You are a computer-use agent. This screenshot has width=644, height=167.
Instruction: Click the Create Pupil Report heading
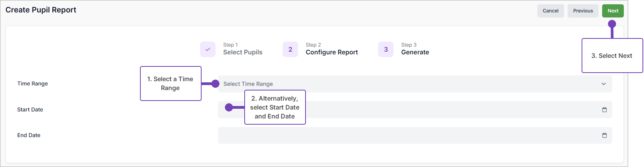pos(41,10)
